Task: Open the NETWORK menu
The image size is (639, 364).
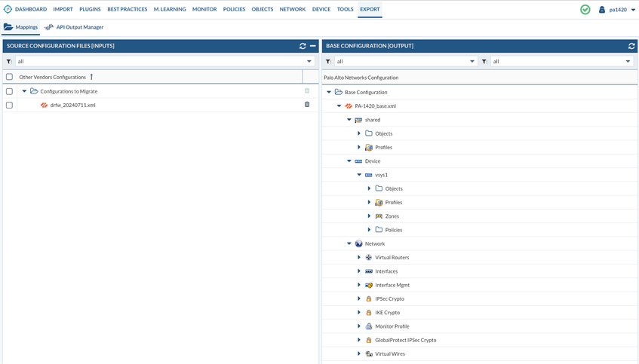Action: pyautogui.click(x=293, y=9)
